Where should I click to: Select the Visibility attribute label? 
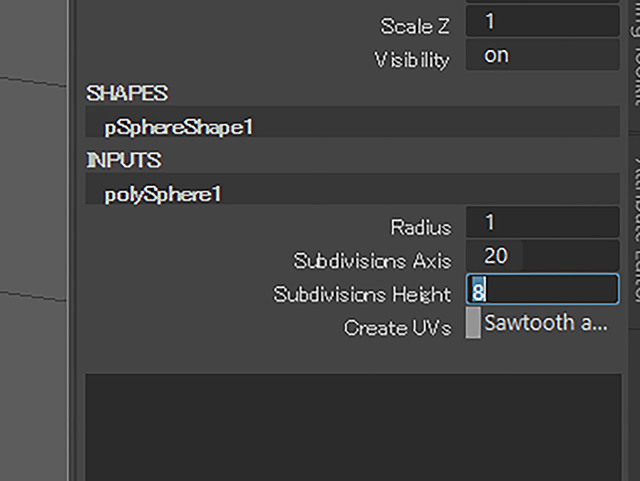tap(412, 60)
